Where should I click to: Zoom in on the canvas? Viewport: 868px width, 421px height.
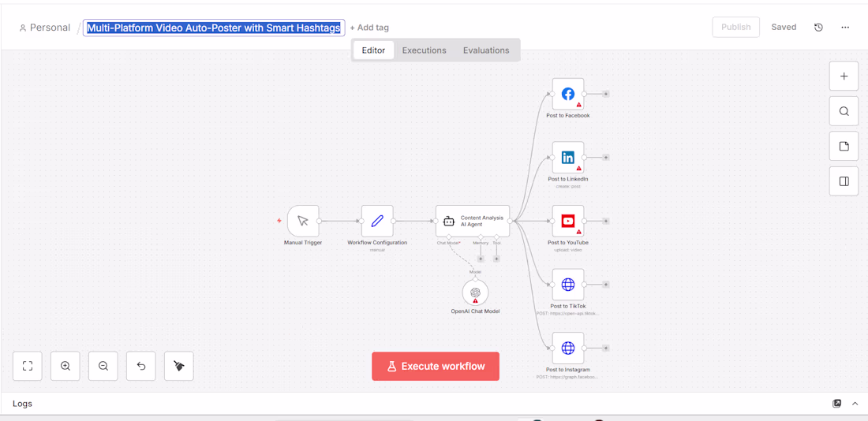65,366
